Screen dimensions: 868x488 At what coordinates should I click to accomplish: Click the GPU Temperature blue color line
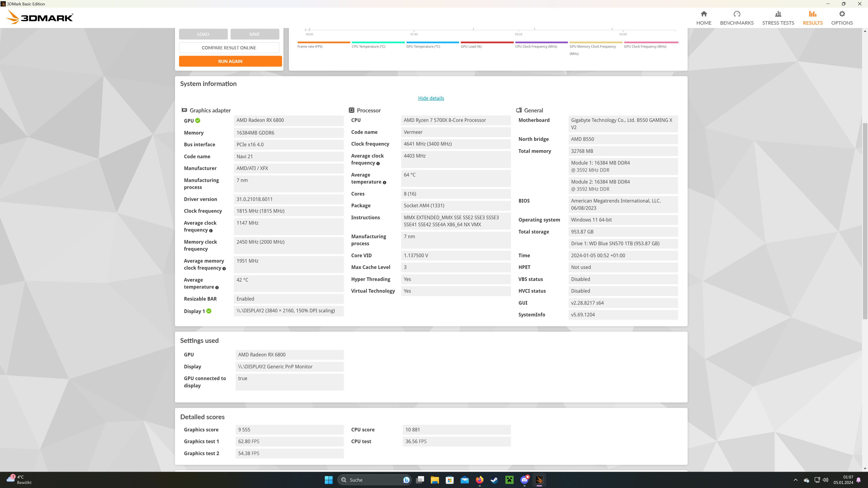pos(432,42)
